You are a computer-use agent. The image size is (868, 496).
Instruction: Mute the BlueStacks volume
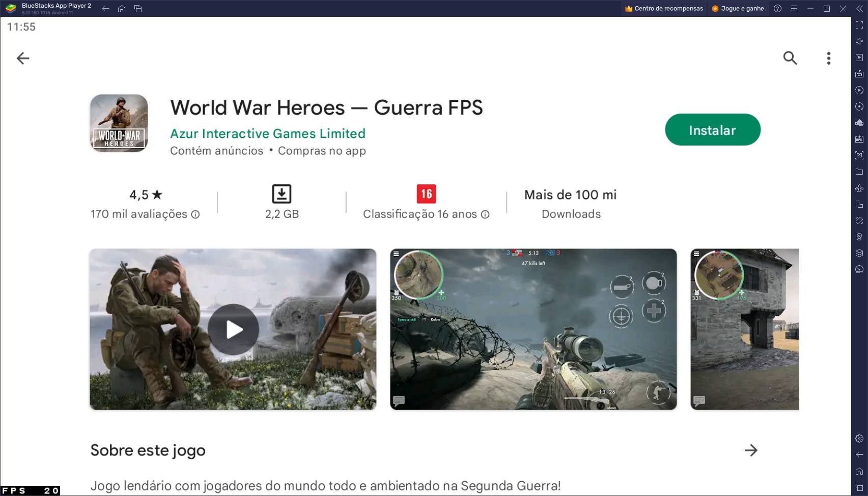(859, 41)
